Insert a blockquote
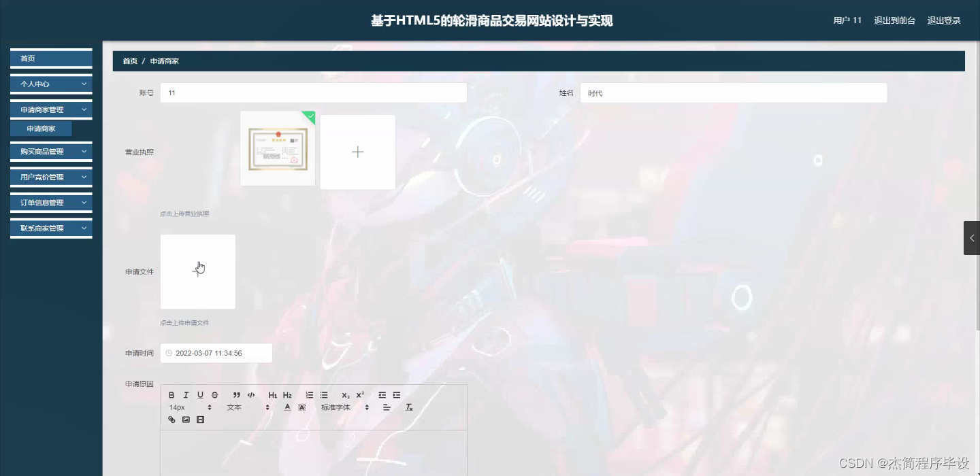The width and height of the screenshot is (980, 476). click(x=236, y=394)
